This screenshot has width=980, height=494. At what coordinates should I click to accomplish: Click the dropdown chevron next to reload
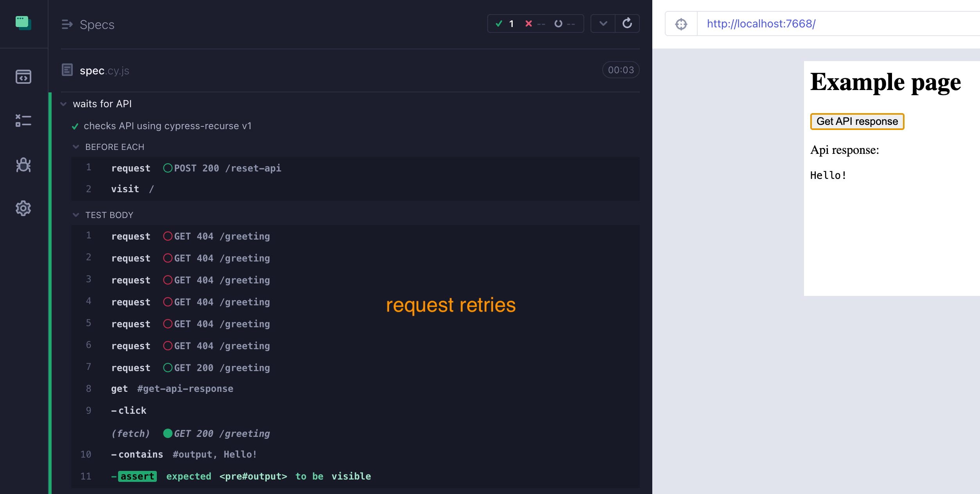(603, 23)
